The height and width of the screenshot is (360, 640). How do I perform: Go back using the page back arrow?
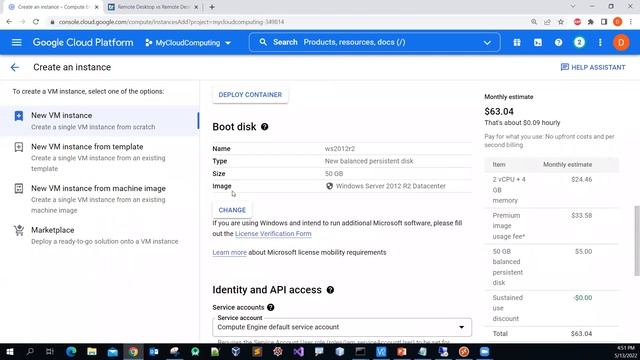pos(15,67)
